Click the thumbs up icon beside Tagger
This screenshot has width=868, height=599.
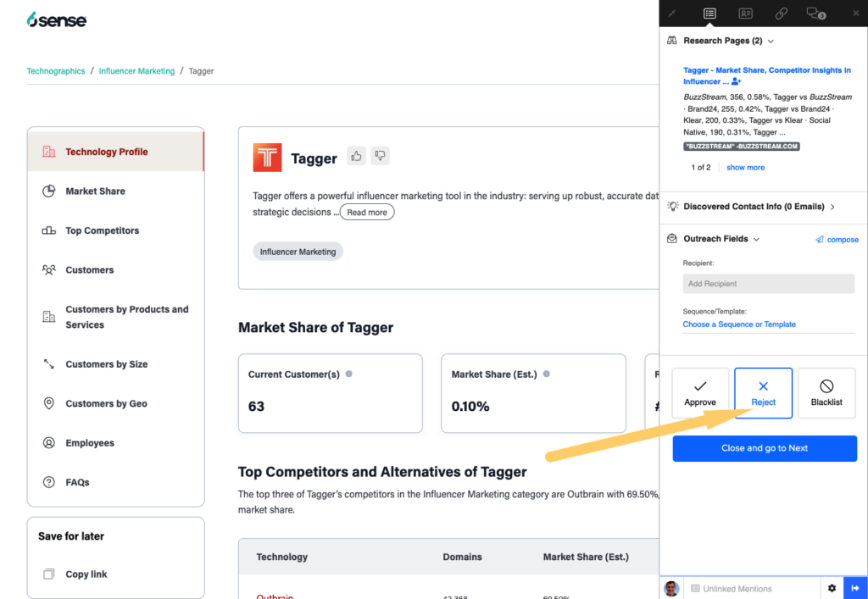tap(356, 156)
